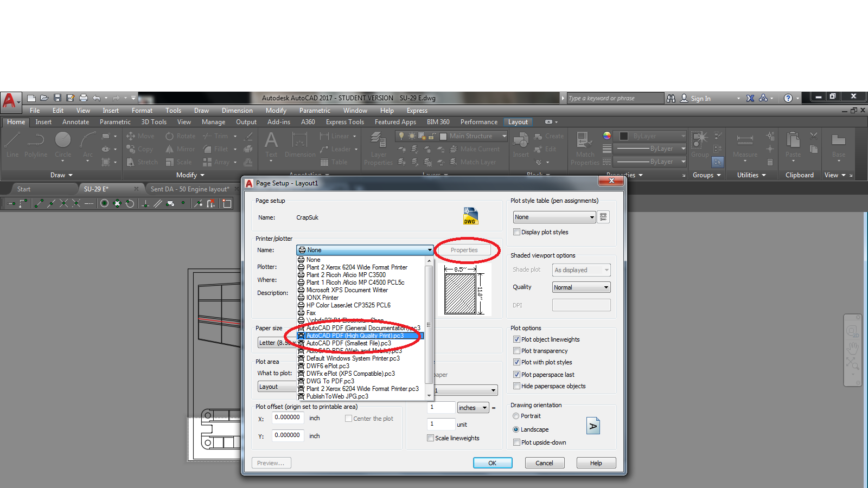Click OK in Page Setup dialog

click(493, 463)
